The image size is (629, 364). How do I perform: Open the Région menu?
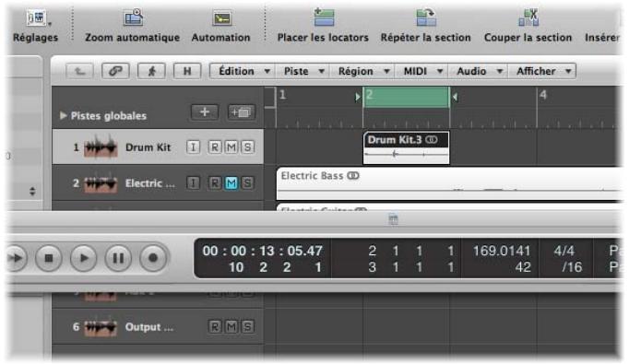[362, 71]
